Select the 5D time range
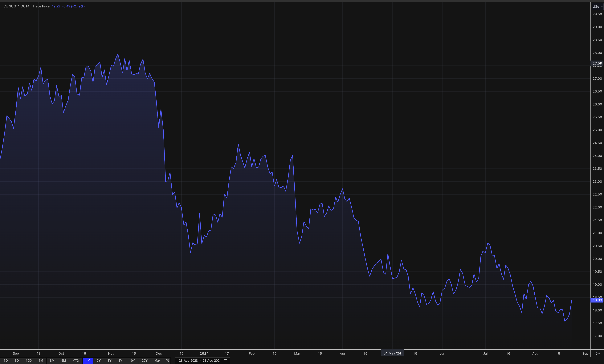604x364 pixels. click(x=17, y=361)
